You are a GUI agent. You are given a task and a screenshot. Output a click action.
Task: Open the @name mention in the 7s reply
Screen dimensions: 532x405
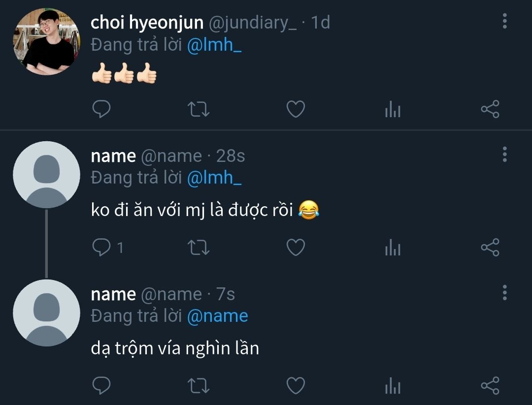tap(217, 315)
